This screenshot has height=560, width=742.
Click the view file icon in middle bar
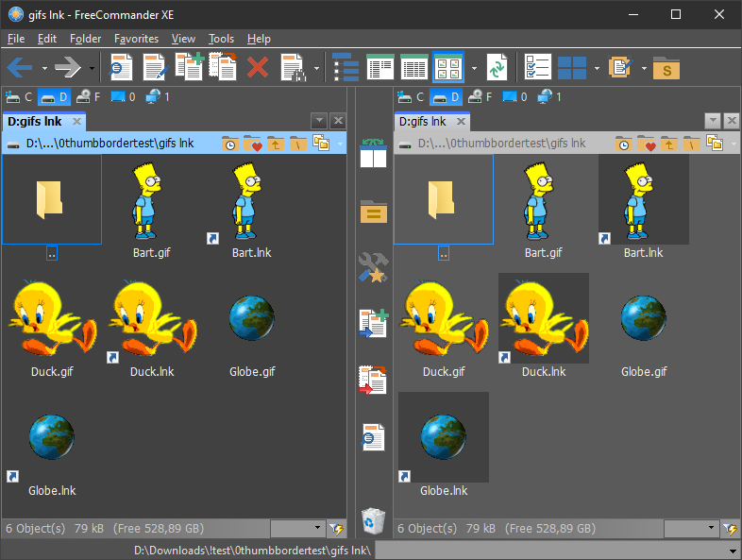(374, 436)
